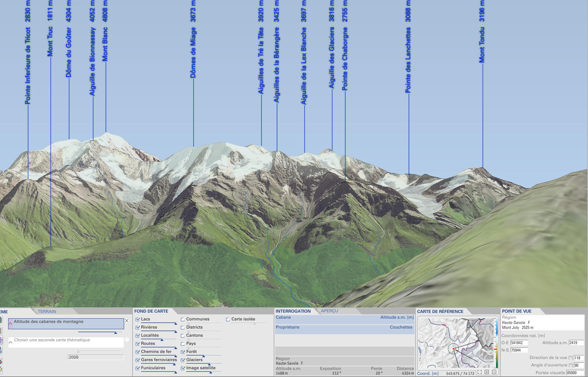This screenshot has height=377, width=588.
Task: Open the APERÇU tab
Action: [329, 311]
